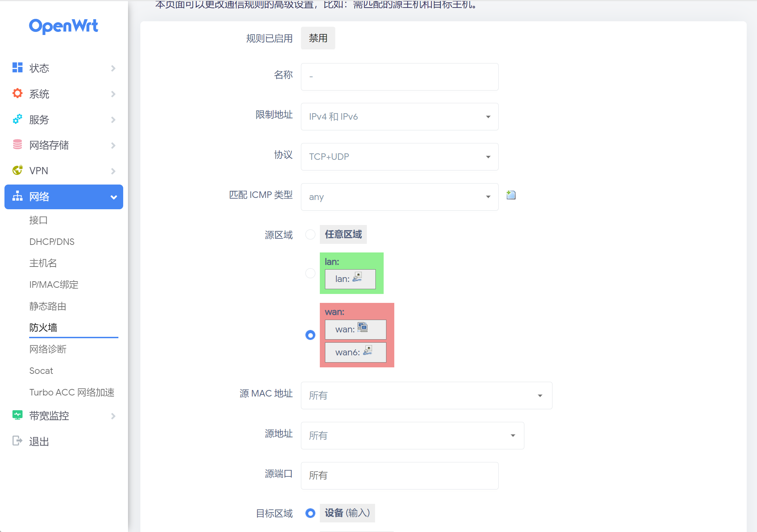Image resolution: width=757 pixels, height=532 pixels.
Task: Open the 协议 TCP+UDP dropdown
Action: pos(399,157)
